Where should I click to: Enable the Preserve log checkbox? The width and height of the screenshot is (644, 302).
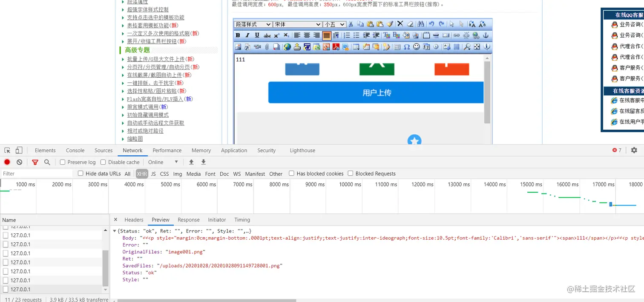(x=63, y=162)
